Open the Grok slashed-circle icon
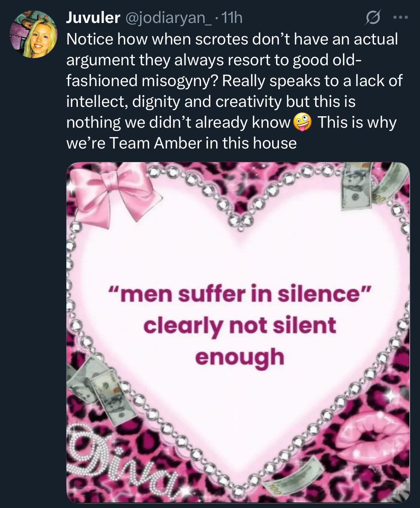Viewport: 420px width, 508px height. pos(373,18)
